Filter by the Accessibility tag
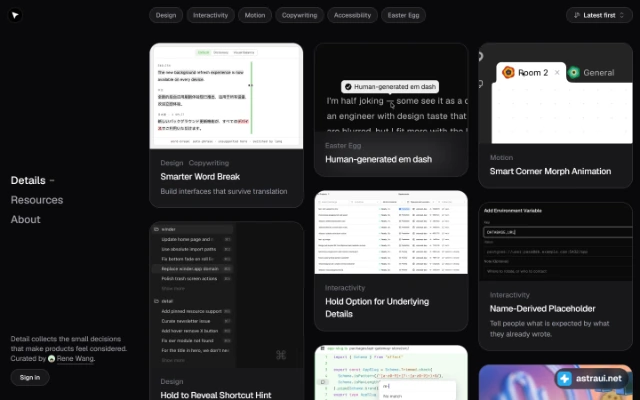The height and width of the screenshot is (400, 640). click(x=352, y=16)
